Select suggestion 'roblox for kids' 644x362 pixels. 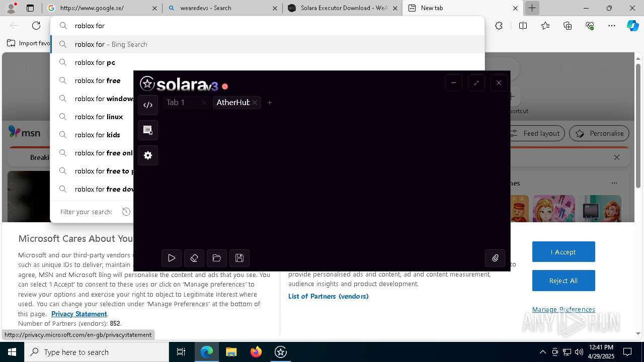92,135
